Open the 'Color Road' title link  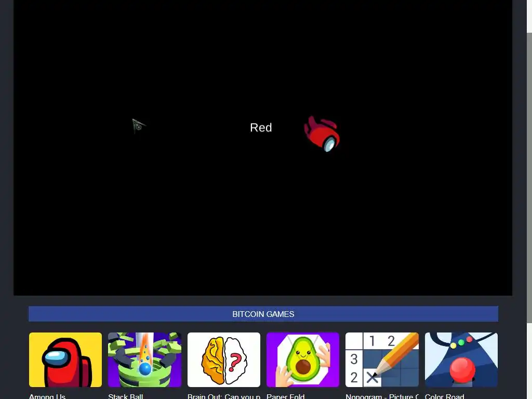click(445, 396)
